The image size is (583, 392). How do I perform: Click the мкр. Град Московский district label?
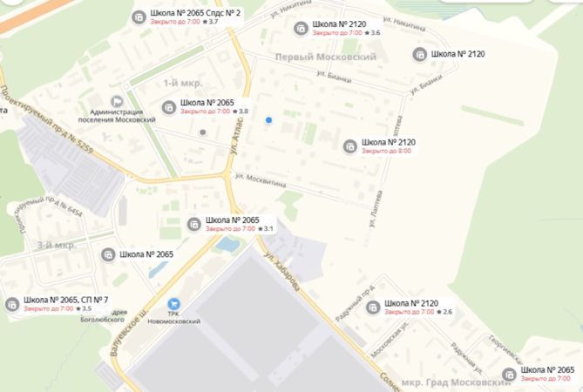[457, 382]
